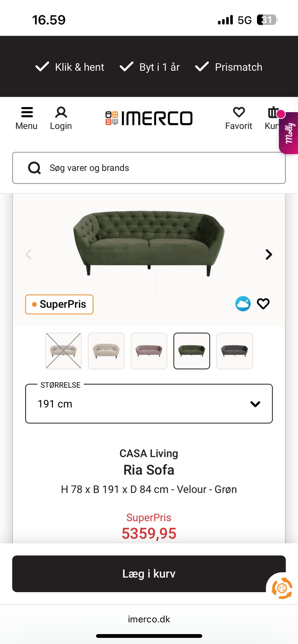The height and width of the screenshot is (644, 298).
Task: Open the hamburger Menu icon
Action: point(27,112)
